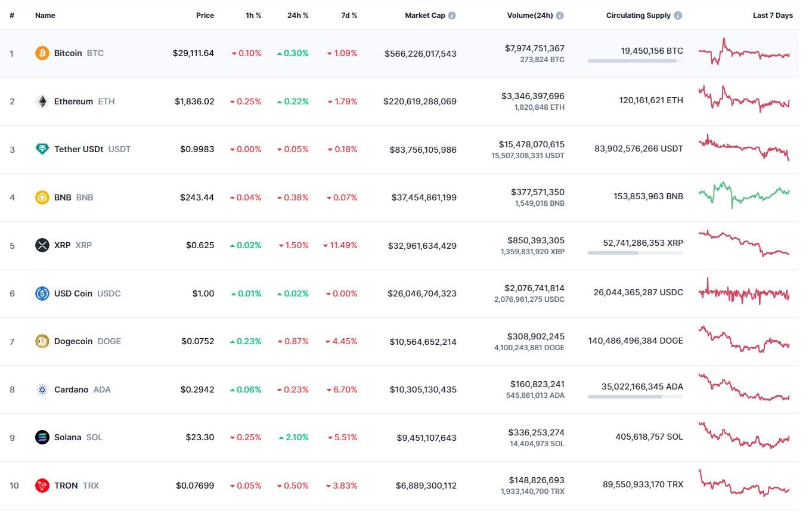Click the XRP logo icon
The image size is (812, 513).
[x=42, y=245]
